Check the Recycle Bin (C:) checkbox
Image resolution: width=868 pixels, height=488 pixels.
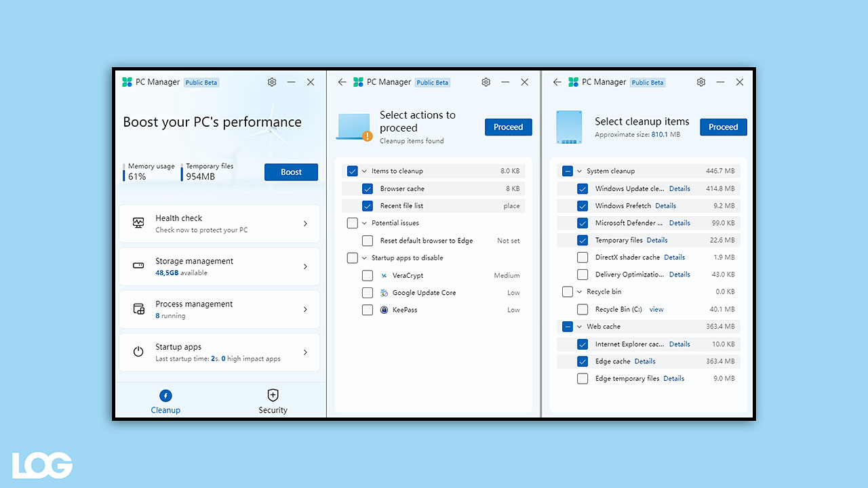pyautogui.click(x=583, y=309)
